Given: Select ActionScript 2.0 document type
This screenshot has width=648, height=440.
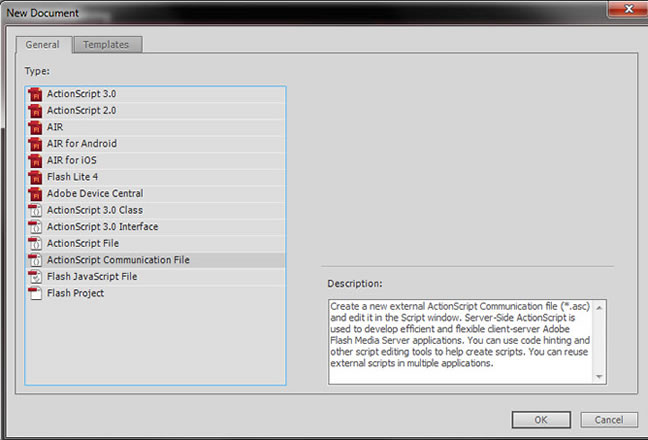Looking at the screenshot, I should coord(155,111).
